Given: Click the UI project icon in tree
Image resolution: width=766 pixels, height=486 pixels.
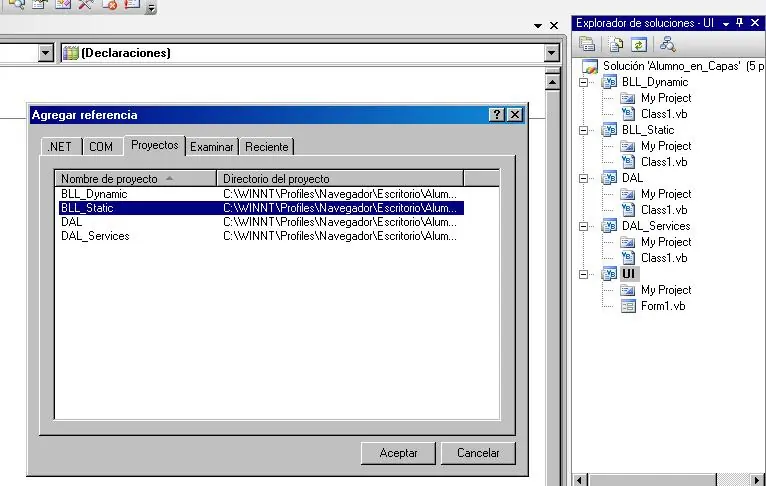Looking at the screenshot, I should [609, 274].
